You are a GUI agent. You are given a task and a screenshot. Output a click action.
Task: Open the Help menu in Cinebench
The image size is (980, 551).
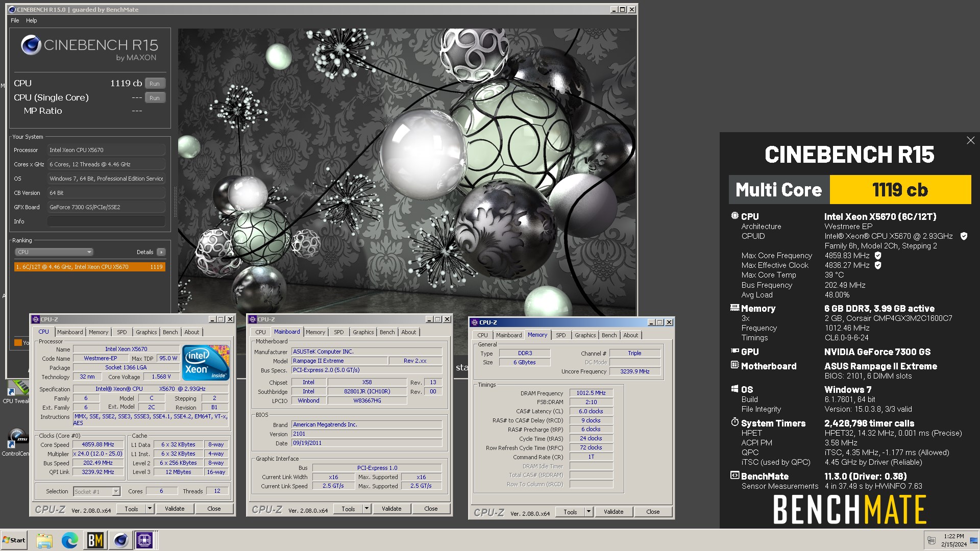click(32, 20)
